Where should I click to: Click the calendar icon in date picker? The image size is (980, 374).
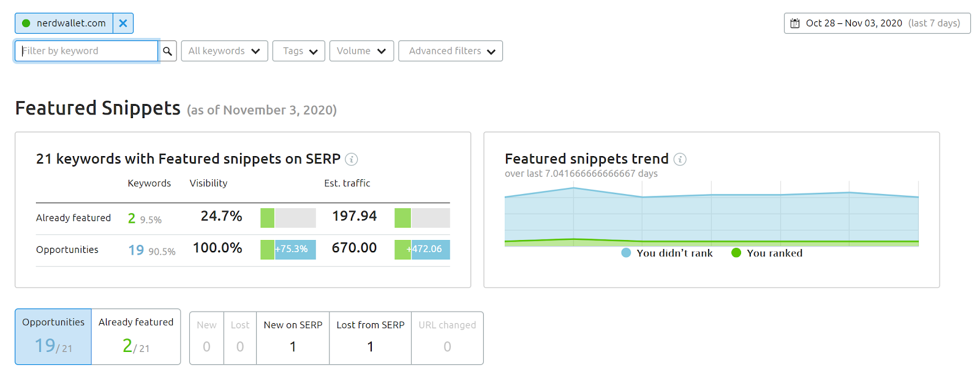[795, 23]
